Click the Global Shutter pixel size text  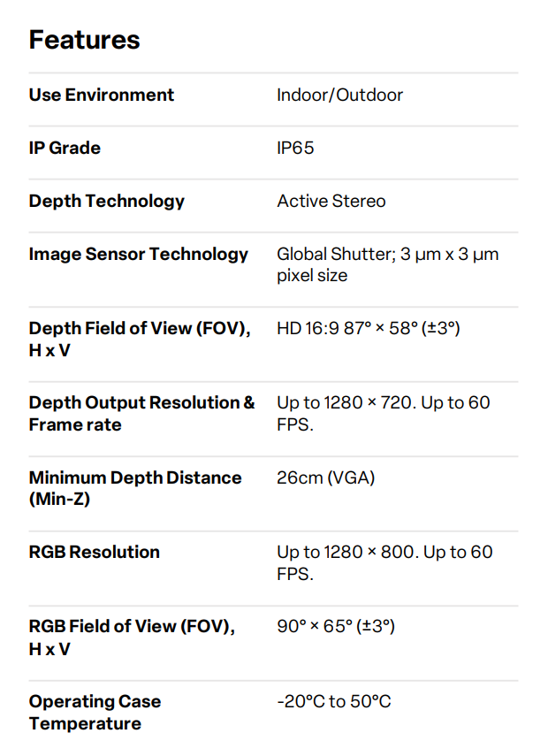[x=387, y=264]
